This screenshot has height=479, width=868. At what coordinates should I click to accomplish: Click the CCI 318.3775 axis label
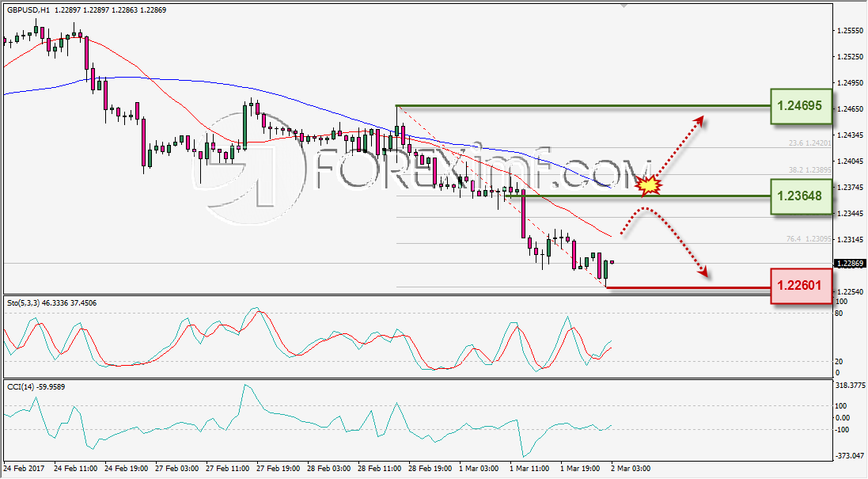pos(849,386)
